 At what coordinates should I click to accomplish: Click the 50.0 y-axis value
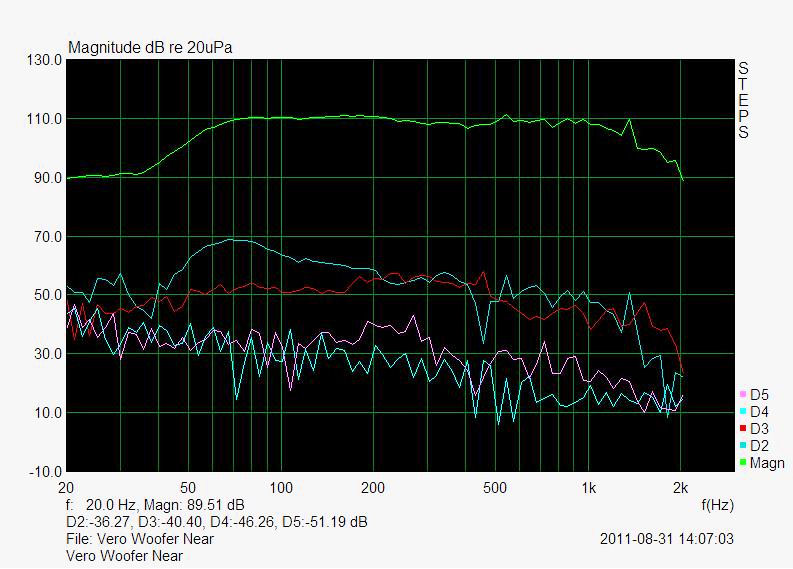[48, 295]
